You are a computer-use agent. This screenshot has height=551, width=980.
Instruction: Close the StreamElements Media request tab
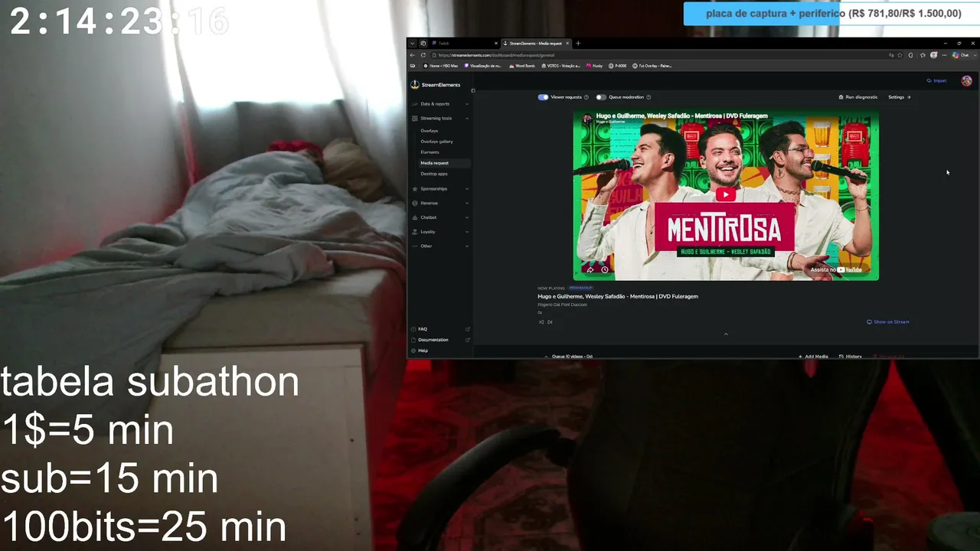pyautogui.click(x=567, y=44)
